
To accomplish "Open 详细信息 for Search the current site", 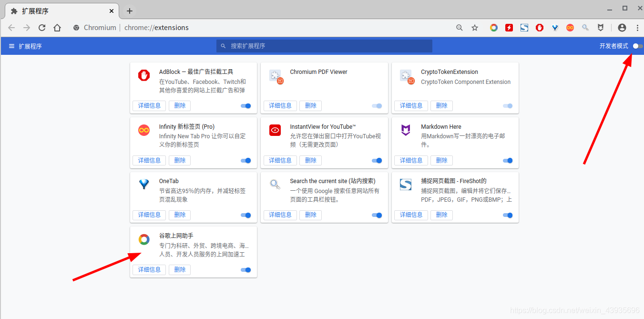I will [x=280, y=215].
